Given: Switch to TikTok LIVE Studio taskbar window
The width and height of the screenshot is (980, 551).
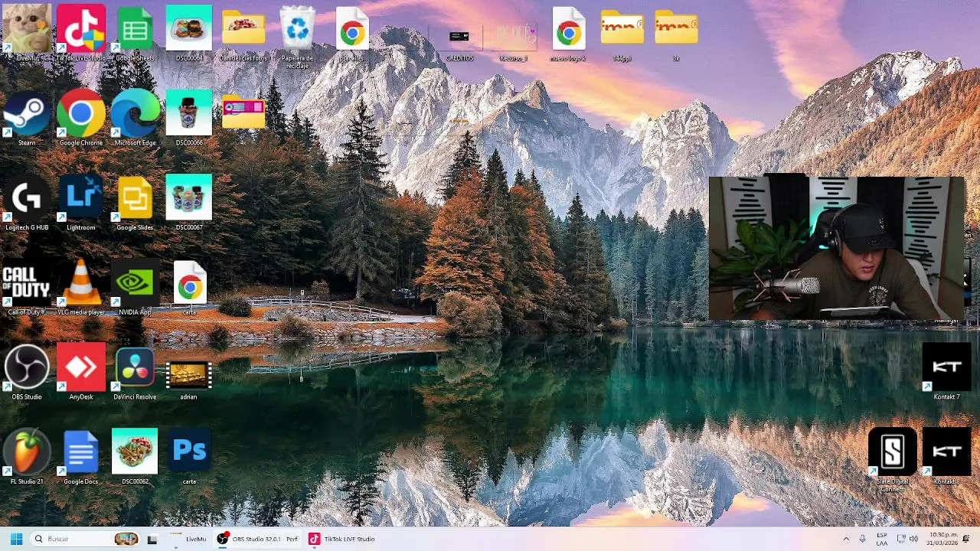Looking at the screenshot, I should 342,539.
